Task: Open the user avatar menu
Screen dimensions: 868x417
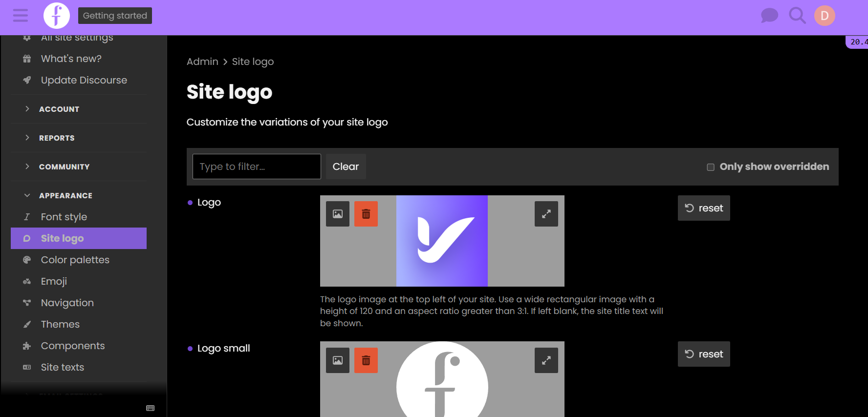Action: 825,16
